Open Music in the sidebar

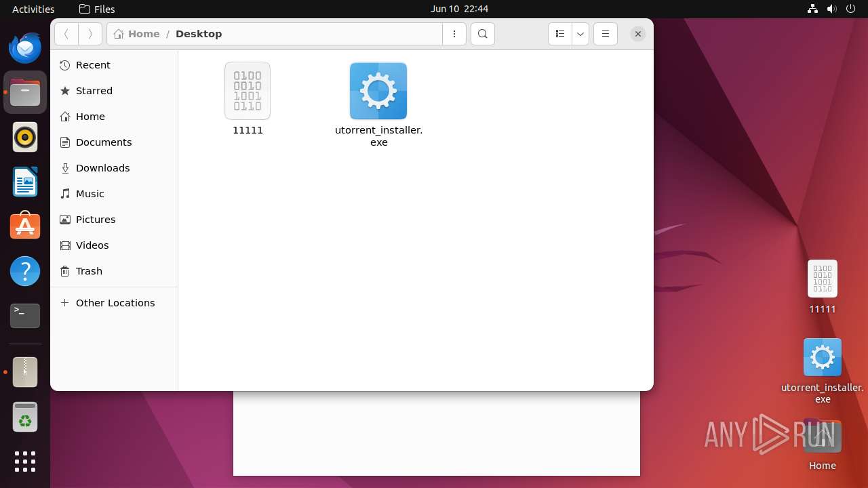click(x=114, y=194)
